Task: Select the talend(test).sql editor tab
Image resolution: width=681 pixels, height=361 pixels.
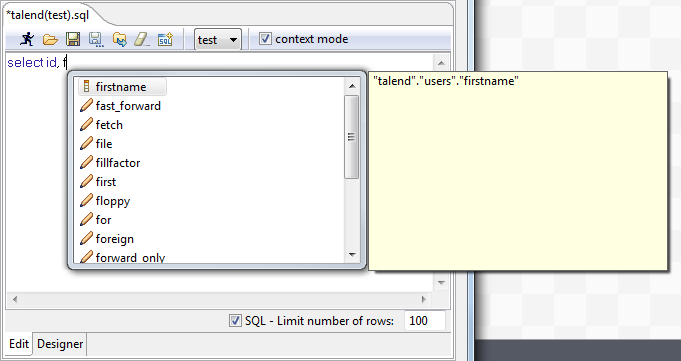Action: click(x=48, y=15)
